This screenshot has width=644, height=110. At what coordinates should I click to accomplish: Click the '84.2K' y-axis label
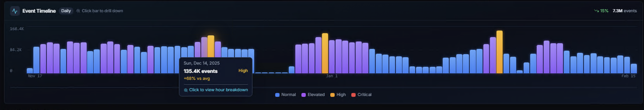[x=16, y=50]
